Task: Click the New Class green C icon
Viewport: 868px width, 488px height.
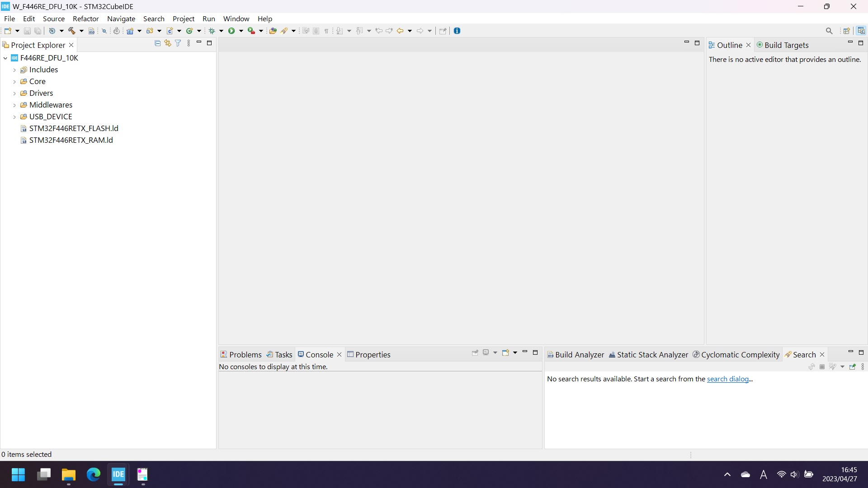Action: click(189, 31)
